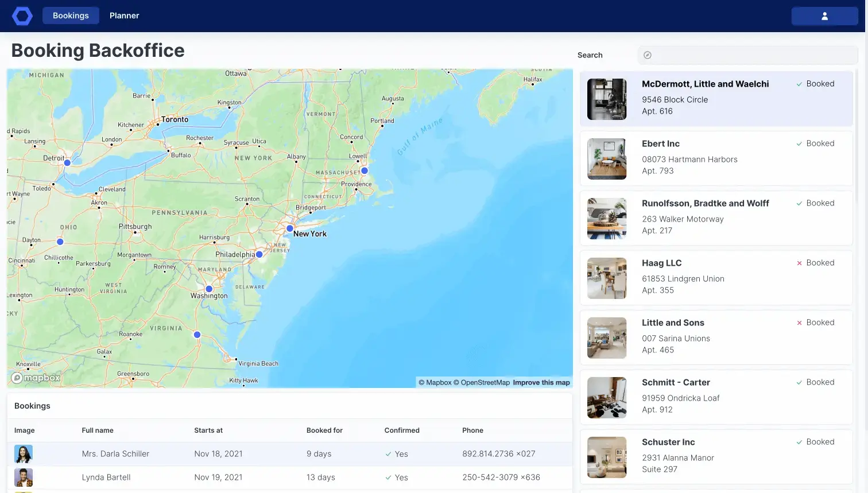Viewport: 868px width, 493px height.
Task: Click the 263 Walker Motorway address
Action: pos(683,219)
